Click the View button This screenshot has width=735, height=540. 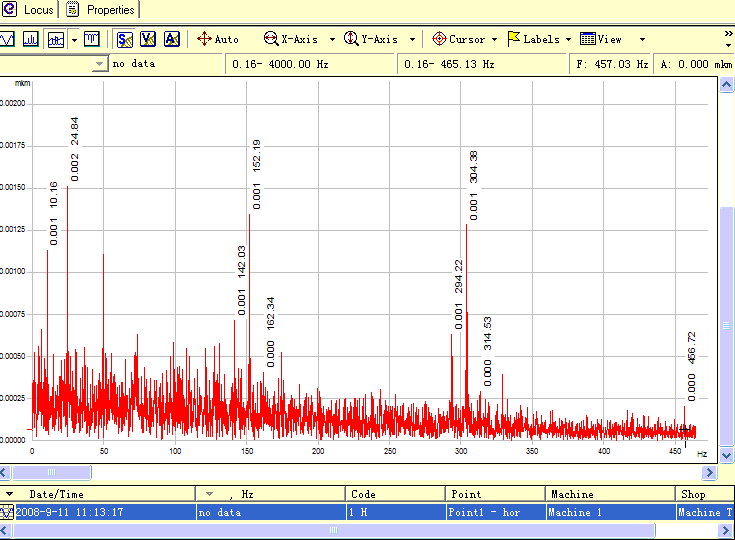click(x=601, y=39)
